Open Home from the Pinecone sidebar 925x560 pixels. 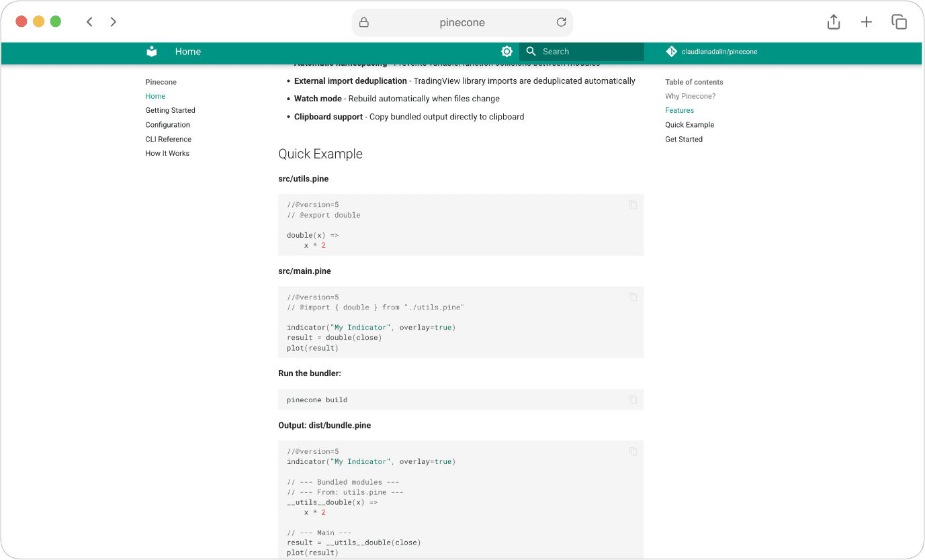pyautogui.click(x=155, y=96)
